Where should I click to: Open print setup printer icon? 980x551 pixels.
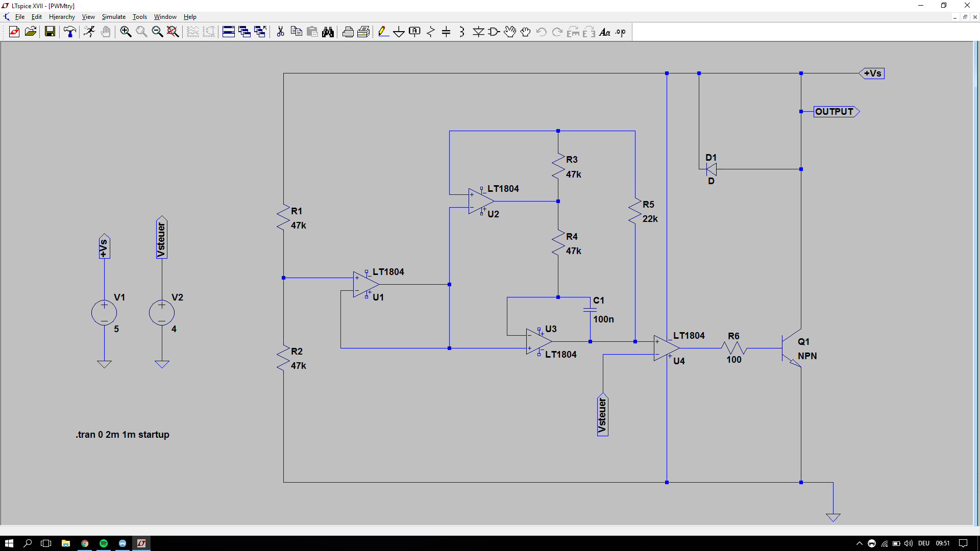pyautogui.click(x=348, y=32)
